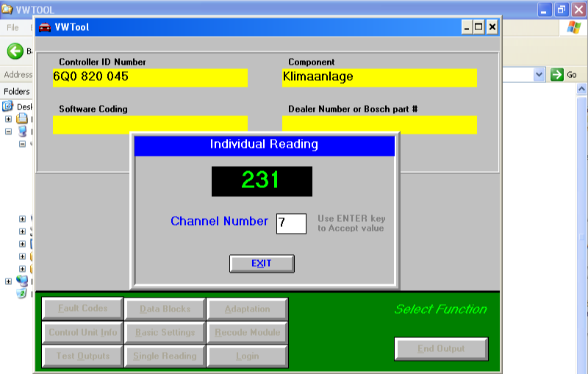Click the Adaptation button
This screenshot has height=374, width=588.
(248, 309)
